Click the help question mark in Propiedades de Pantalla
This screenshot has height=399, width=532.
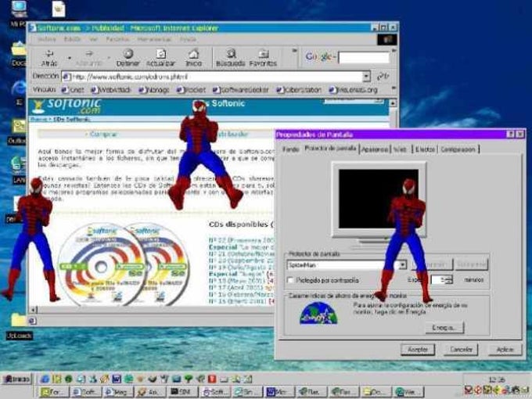[x=510, y=135]
